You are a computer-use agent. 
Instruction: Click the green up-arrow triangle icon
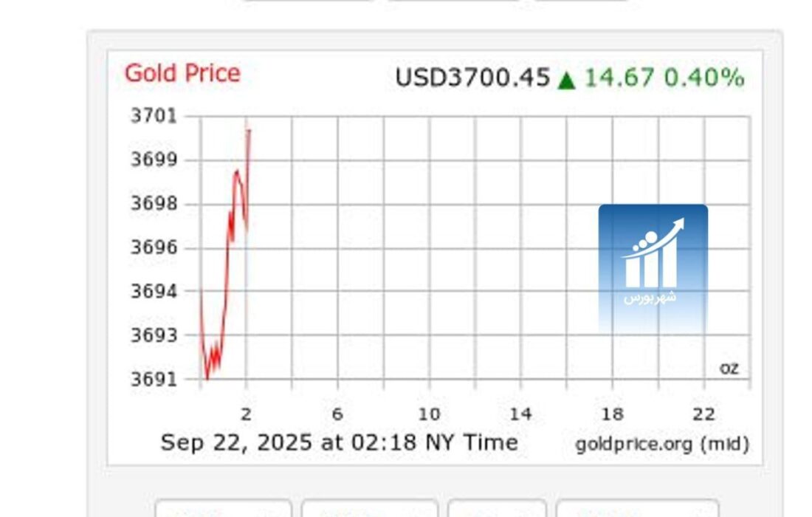click(566, 79)
